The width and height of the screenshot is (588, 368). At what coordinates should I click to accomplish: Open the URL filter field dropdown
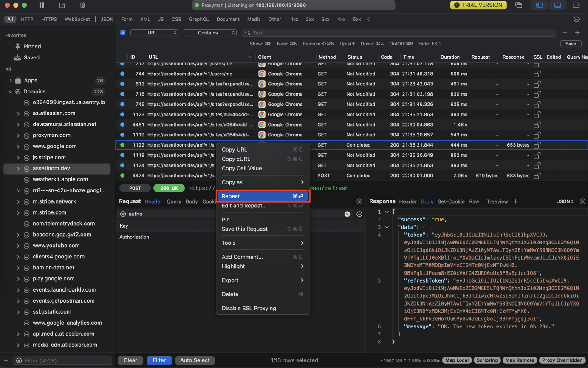[154, 33]
